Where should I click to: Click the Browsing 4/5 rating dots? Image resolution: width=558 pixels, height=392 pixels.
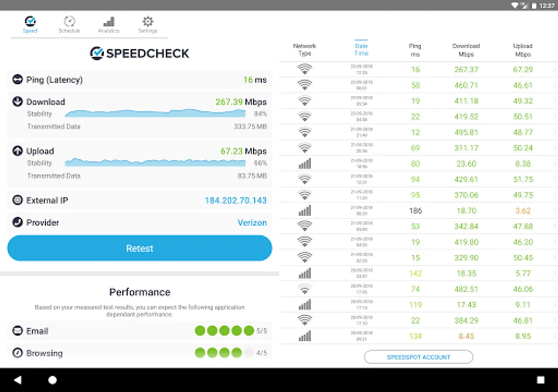[x=225, y=353]
